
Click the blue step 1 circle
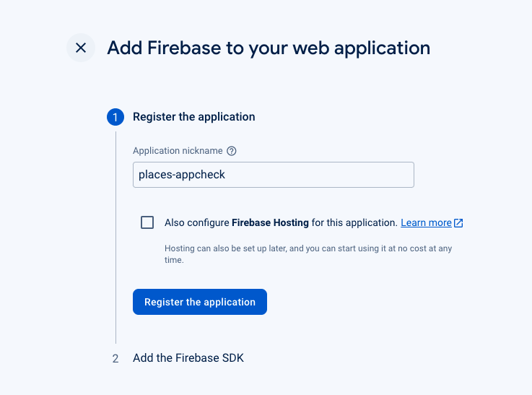click(x=115, y=117)
